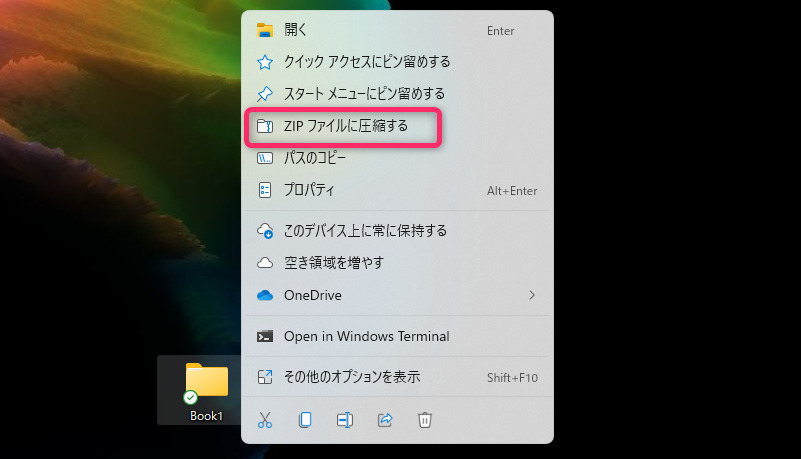Click the folder icon beside 開く

coord(265,30)
